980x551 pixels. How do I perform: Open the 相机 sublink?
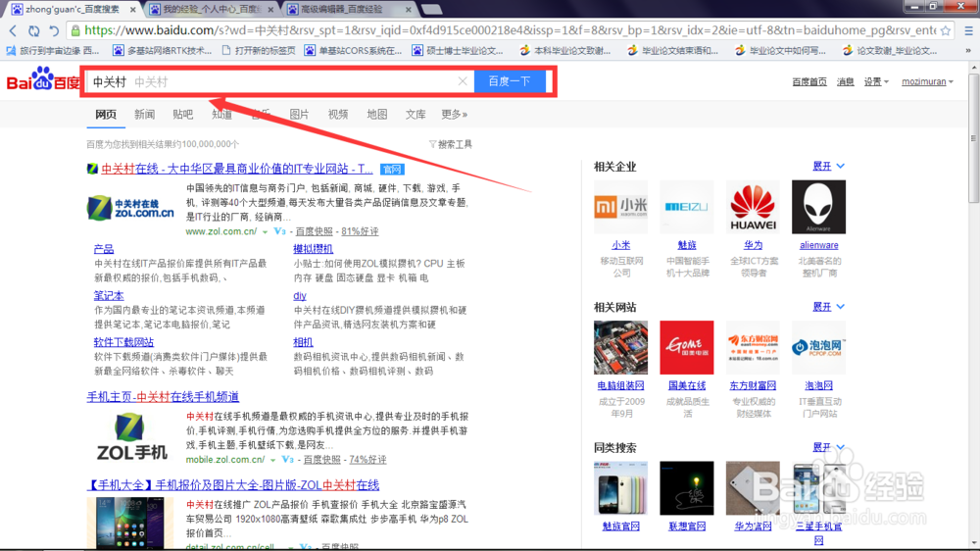(303, 342)
